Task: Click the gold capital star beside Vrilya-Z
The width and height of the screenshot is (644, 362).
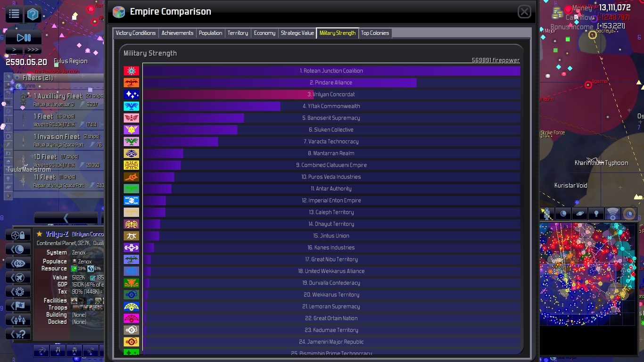Action: click(40, 234)
